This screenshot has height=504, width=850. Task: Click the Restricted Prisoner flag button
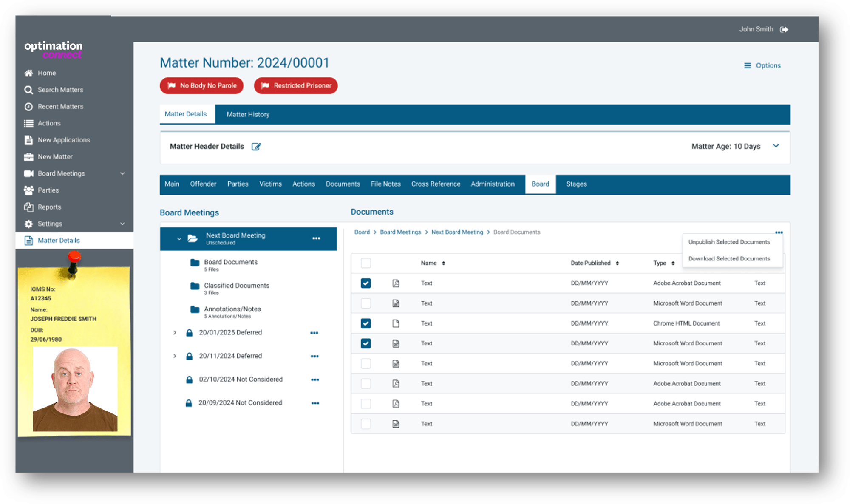tap(296, 86)
